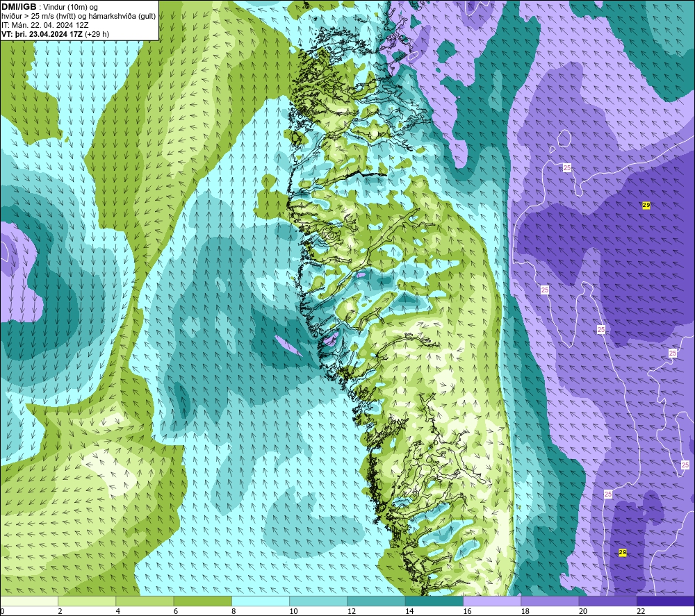Select the turquoise 10–12 m/s legend swatch
This screenshot has height=616, width=695.
click(x=318, y=601)
